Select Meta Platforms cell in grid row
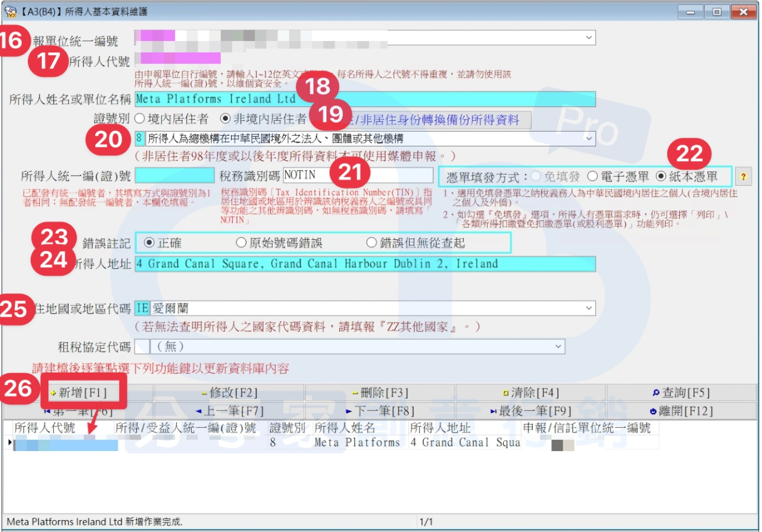 coord(360,442)
